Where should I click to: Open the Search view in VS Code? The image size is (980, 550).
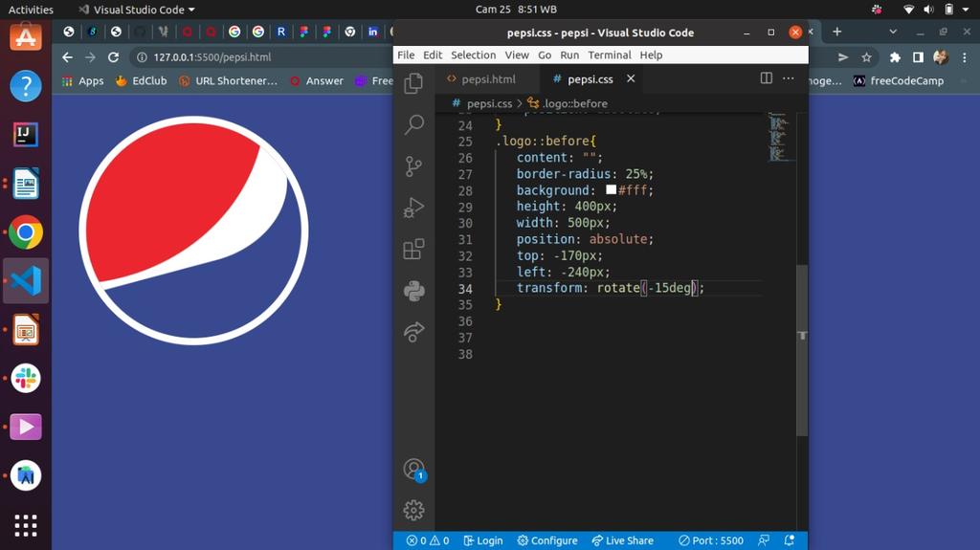[x=413, y=124]
